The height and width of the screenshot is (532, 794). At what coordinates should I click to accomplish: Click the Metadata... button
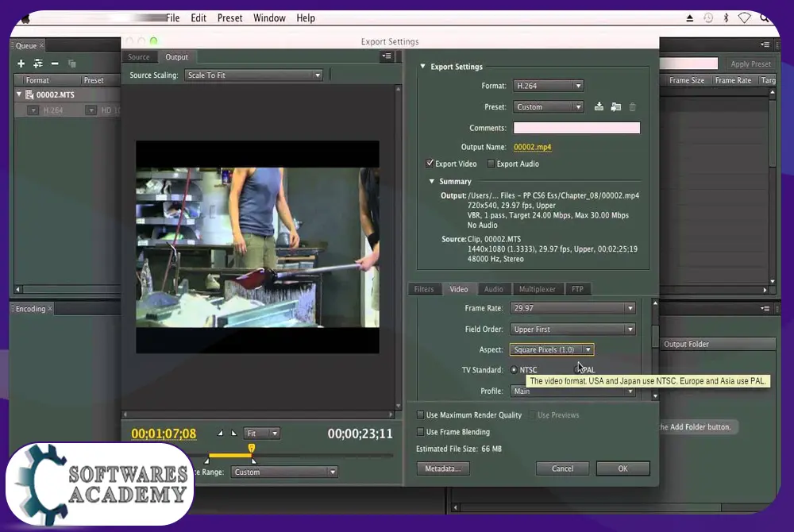(443, 468)
